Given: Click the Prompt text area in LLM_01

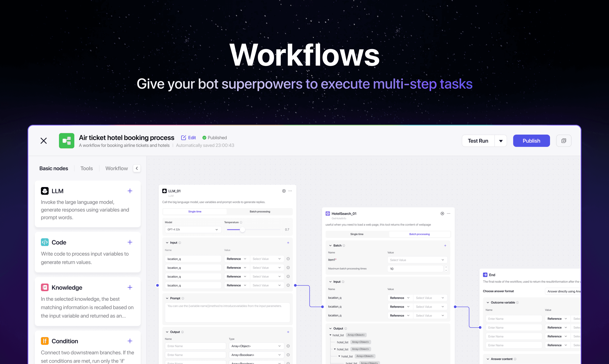Looking at the screenshot, I should click(x=227, y=312).
